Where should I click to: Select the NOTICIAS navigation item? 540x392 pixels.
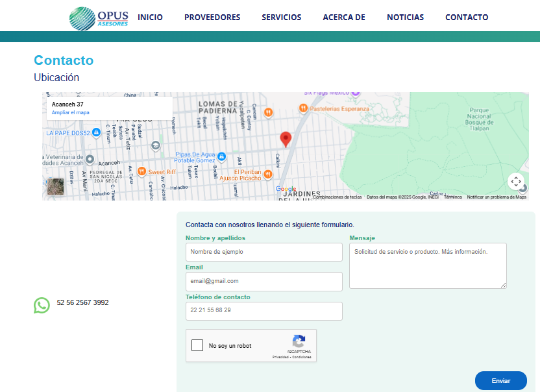[x=405, y=18]
